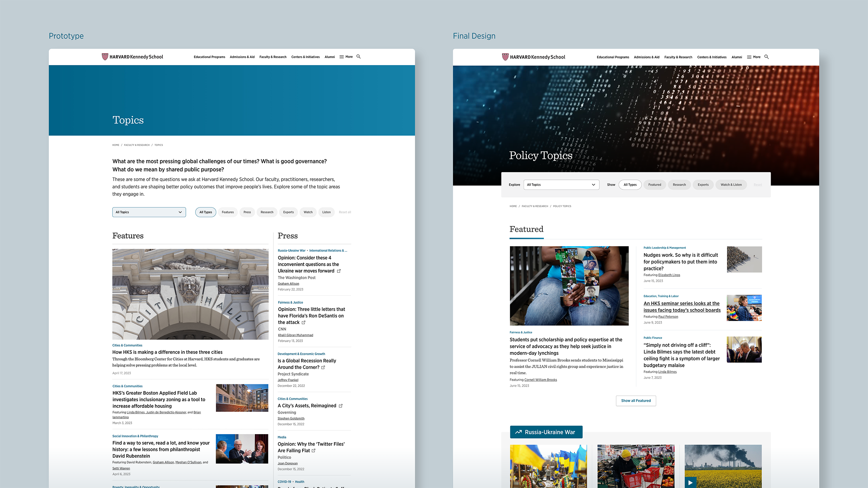Toggle the Watch & Listen filter pill

731,185
